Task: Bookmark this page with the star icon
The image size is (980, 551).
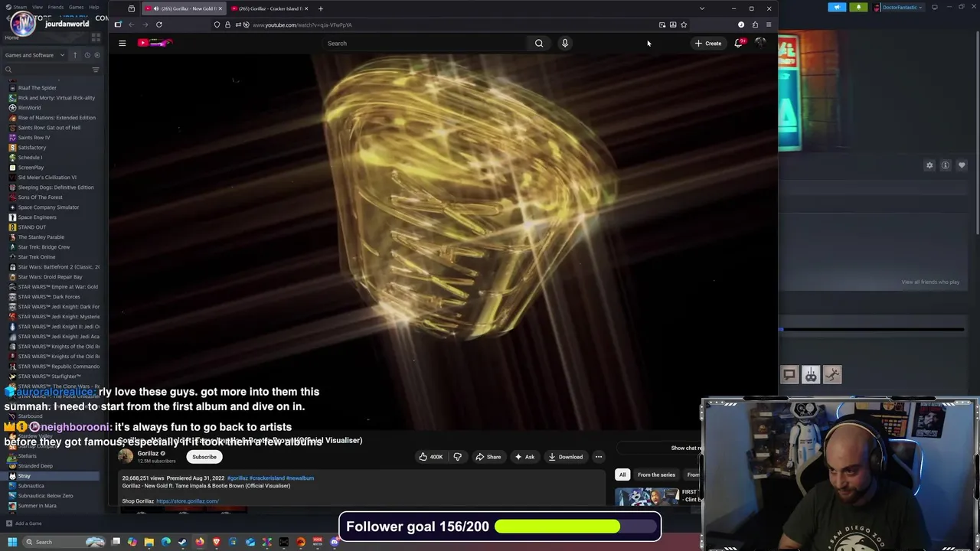Action: click(x=684, y=24)
